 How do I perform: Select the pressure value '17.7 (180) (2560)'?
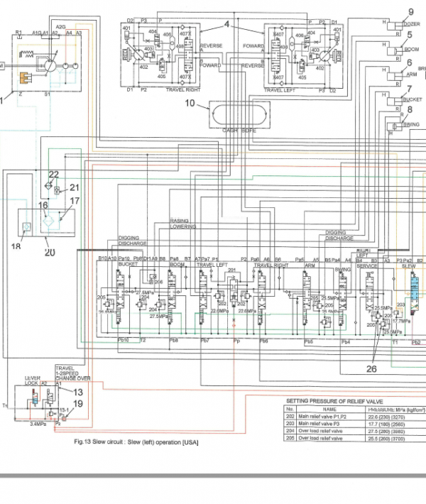point(386,424)
